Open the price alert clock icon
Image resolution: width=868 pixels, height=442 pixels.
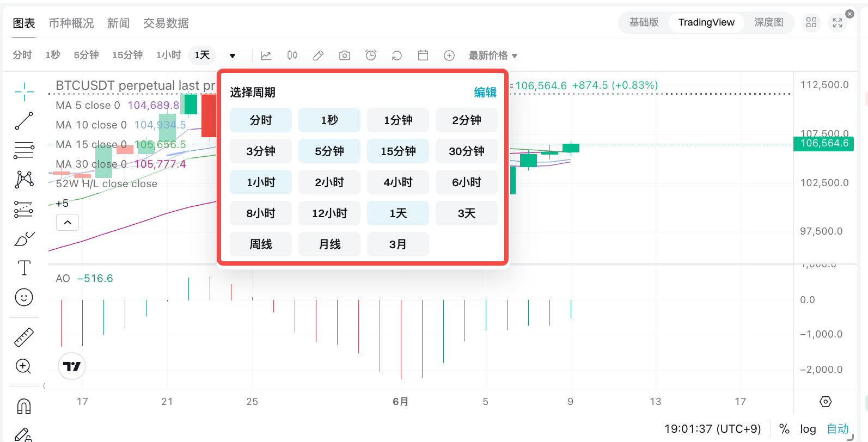[371, 56]
